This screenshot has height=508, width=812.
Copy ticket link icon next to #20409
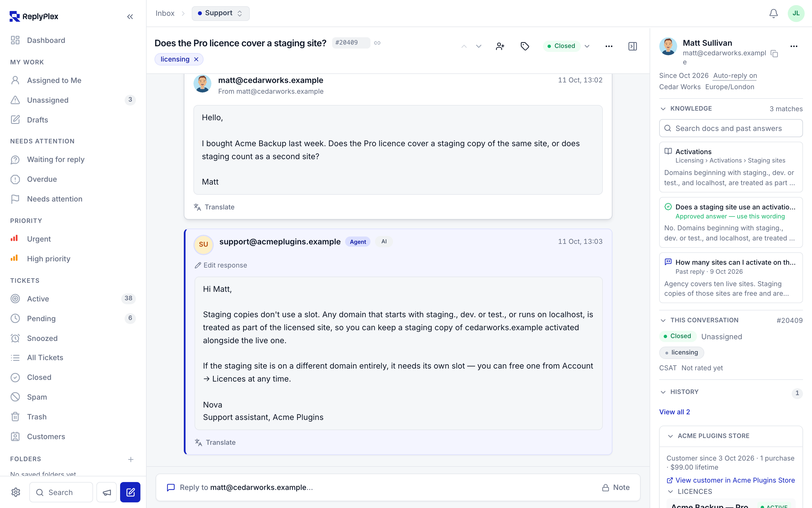coord(378,43)
